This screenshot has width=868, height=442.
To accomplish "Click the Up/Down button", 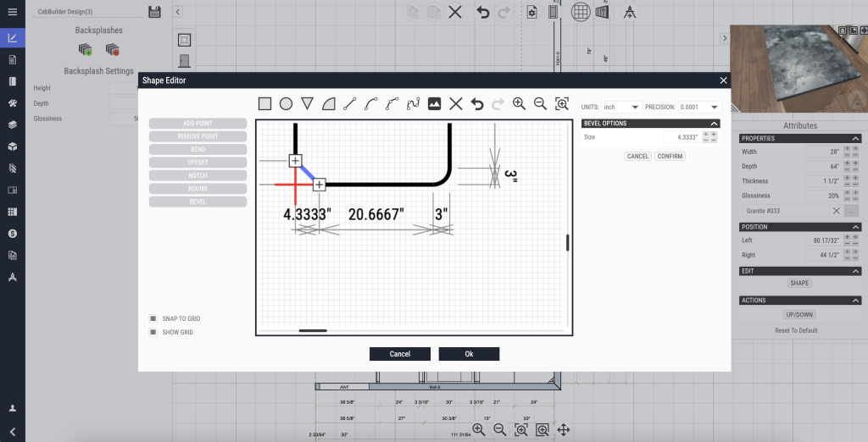I will point(799,315).
